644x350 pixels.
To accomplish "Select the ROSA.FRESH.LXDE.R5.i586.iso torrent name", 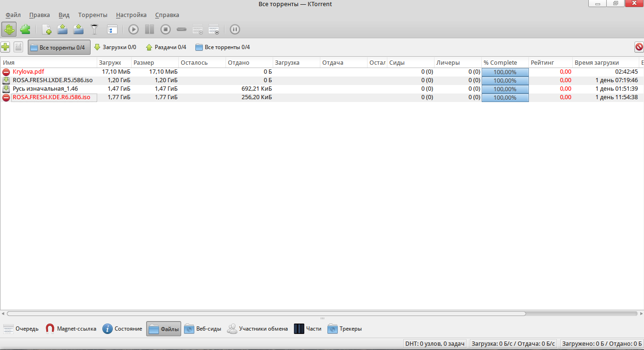I will point(52,81).
